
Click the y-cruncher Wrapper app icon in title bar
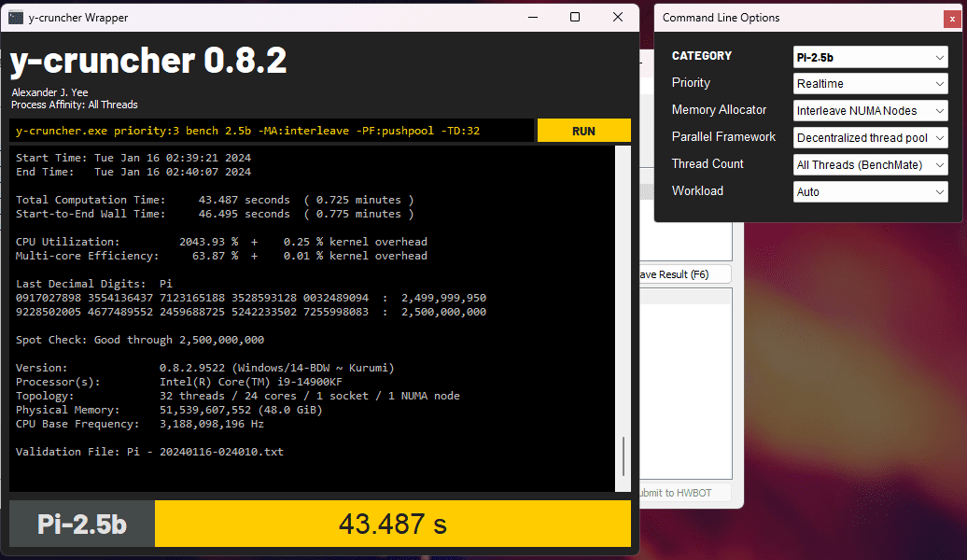pos(16,18)
